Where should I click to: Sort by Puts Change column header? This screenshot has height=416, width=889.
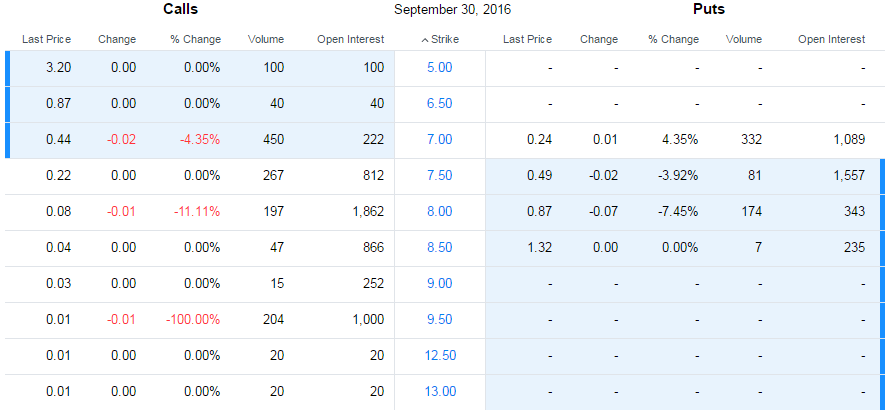coord(599,40)
